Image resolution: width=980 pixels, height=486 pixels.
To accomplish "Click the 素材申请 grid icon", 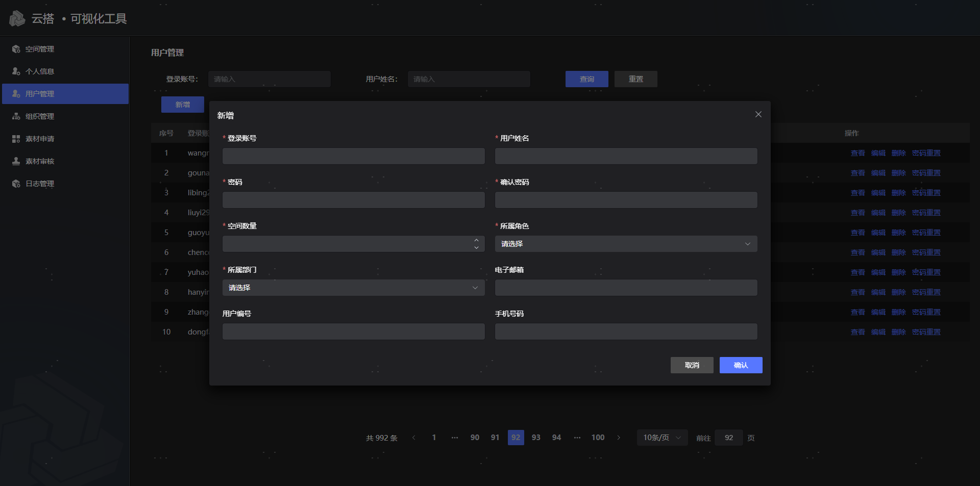I will point(16,139).
